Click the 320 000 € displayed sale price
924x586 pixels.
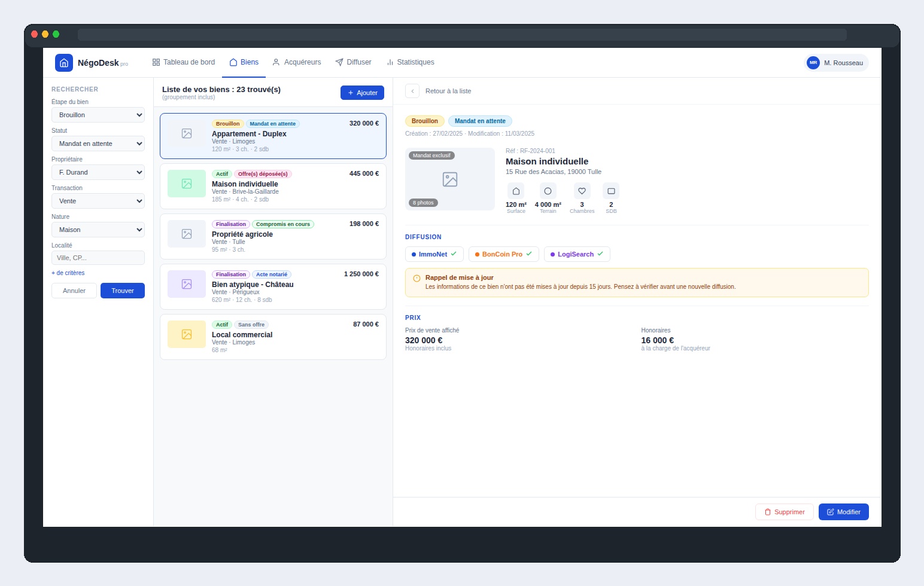tap(424, 340)
